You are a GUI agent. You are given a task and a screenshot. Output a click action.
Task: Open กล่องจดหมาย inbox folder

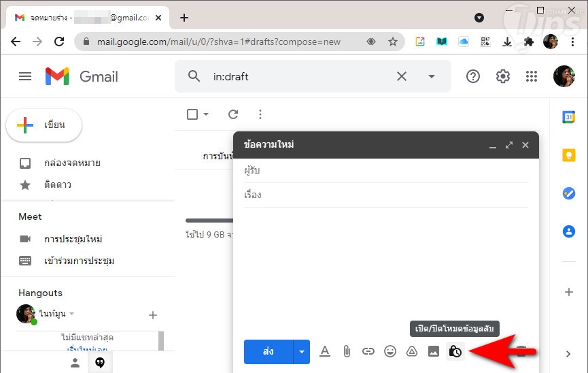click(72, 163)
